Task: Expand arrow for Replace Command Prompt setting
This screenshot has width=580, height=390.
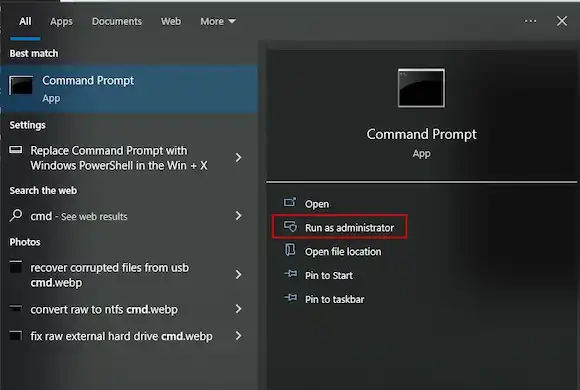Action: point(239,158)
